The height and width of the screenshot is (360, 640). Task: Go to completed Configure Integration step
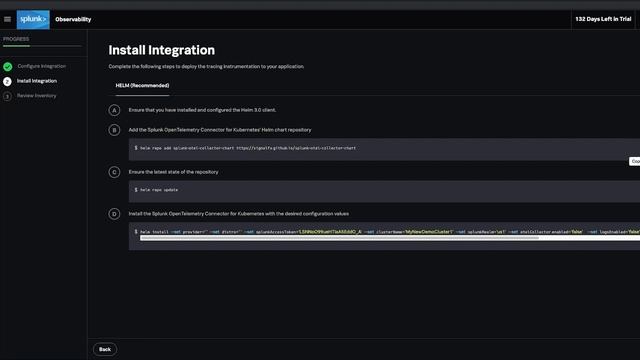pyautogui.click(x=41, y=66)
